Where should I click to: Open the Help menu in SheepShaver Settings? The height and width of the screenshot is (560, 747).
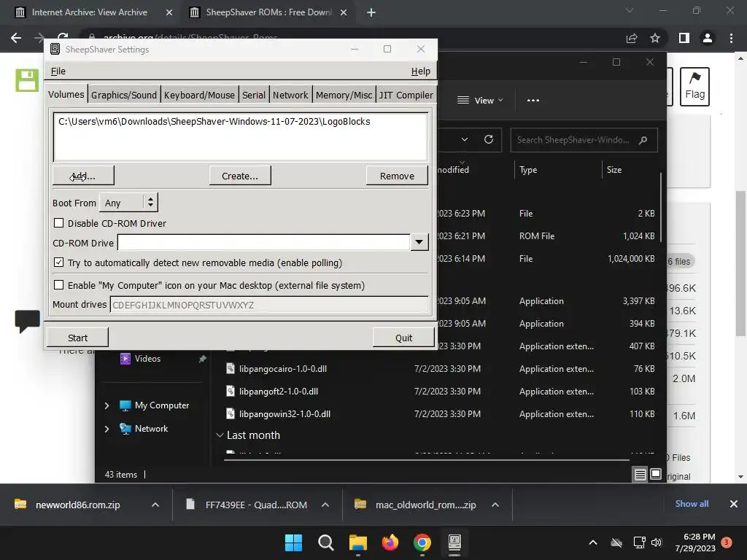coord(420,71)
